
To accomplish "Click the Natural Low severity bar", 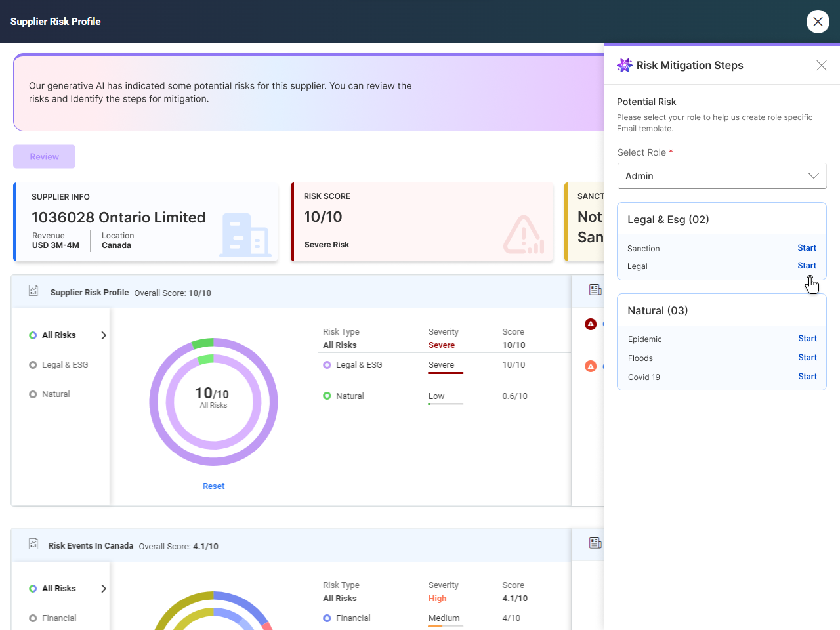I will click(446, 404).
